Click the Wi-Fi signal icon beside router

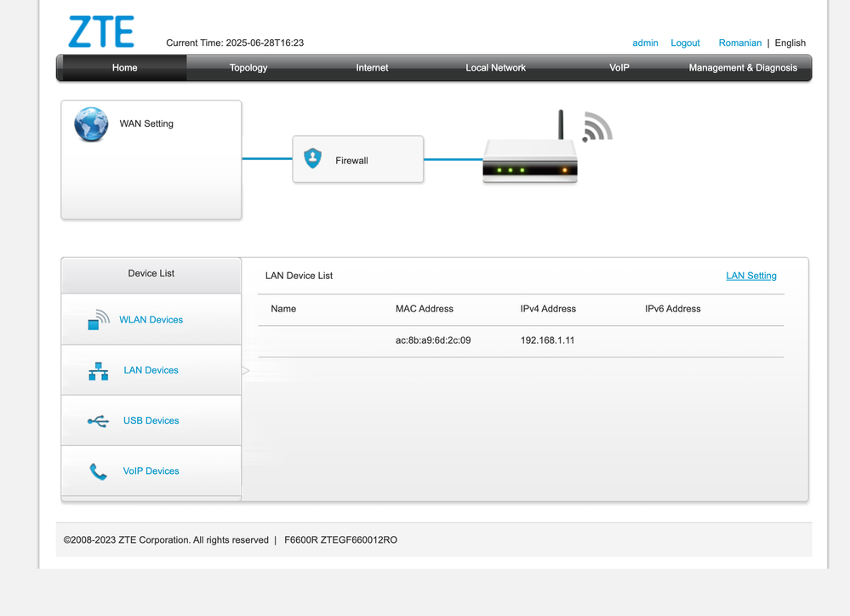tap(597, 128)
